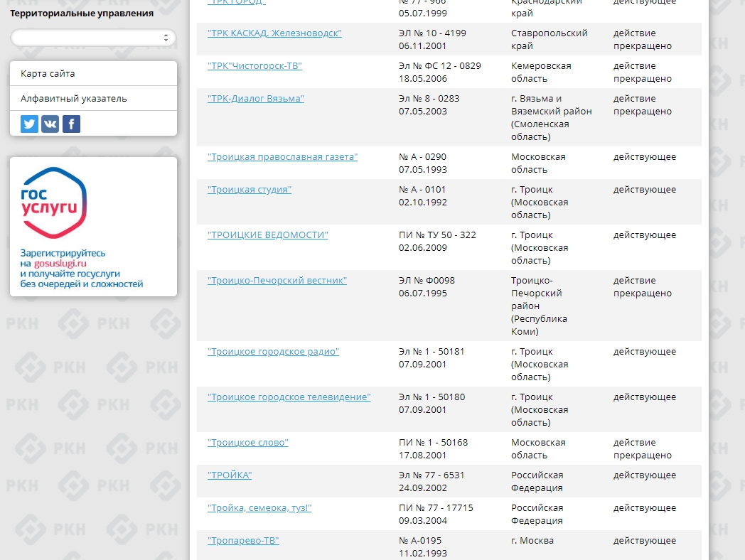Open "Троицкое городское радио" link
The height and width of the screenshot is (560, 745).
(273, 352)
